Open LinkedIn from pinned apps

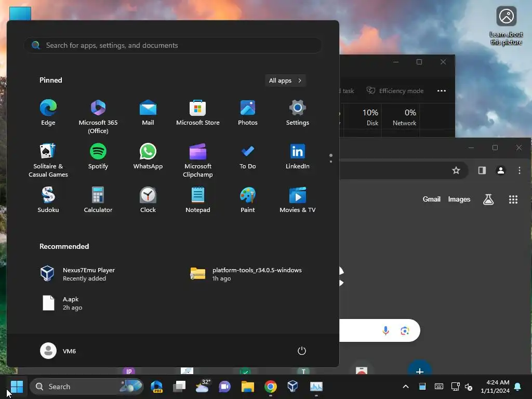[x=298, y=156]
